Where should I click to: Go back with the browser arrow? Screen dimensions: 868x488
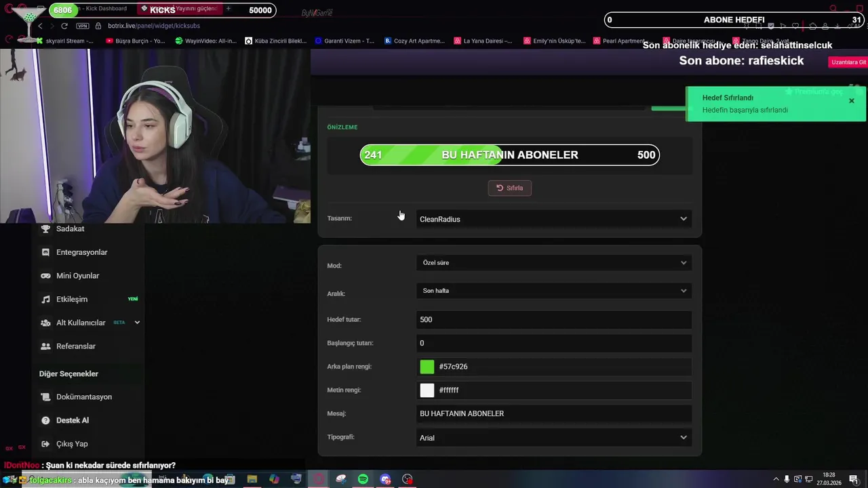40,26
